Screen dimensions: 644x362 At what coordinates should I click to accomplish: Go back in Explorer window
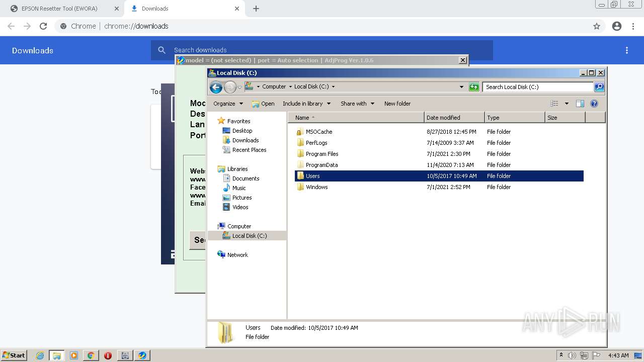tap(216, 87)
